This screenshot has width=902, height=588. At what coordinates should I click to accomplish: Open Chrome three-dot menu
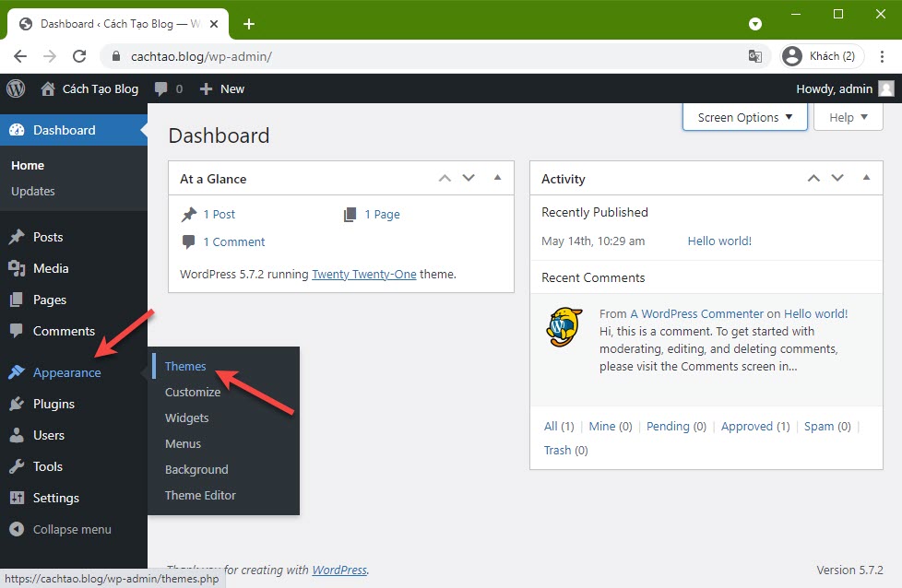click(x=882, y=56)
